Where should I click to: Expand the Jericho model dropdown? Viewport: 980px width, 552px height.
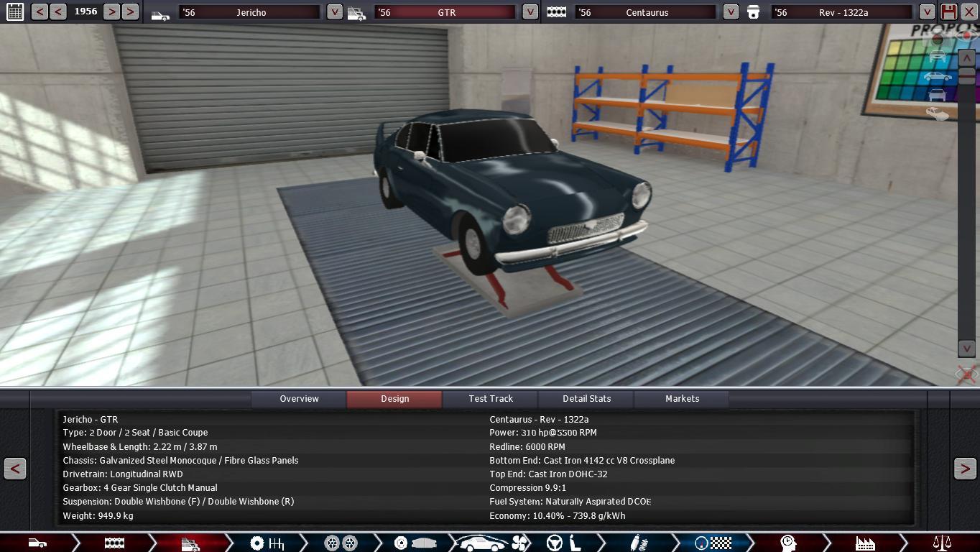pyautogui.click(x=334, y=12)
